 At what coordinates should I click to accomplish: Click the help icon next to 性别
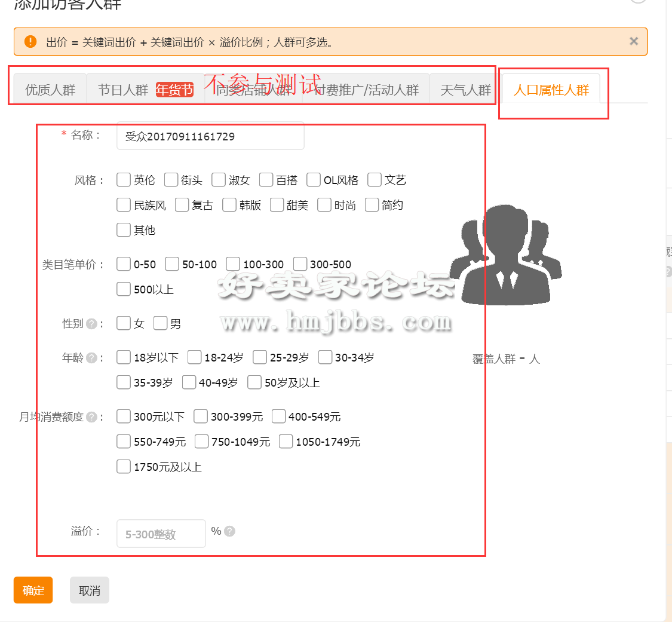(x=91, y=324)
